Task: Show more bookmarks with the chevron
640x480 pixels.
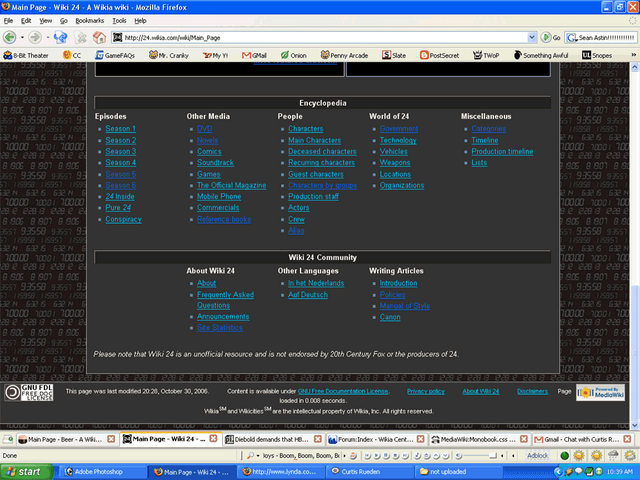Action: point(633,55)
